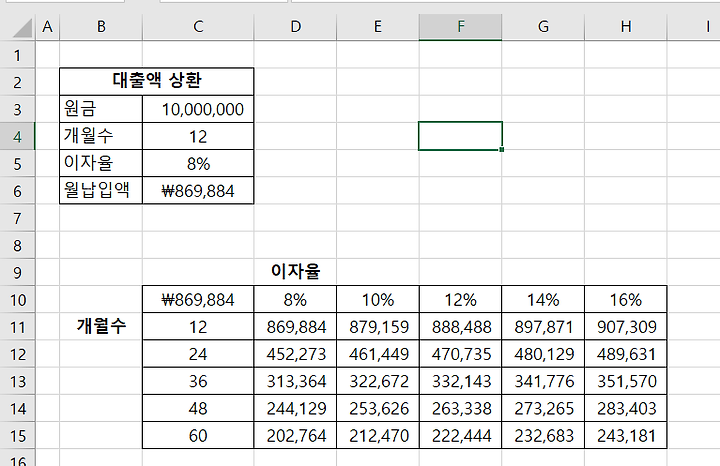Click the bold '개월수' label in row 11
The image size is (720, 466).
point(101,326)
